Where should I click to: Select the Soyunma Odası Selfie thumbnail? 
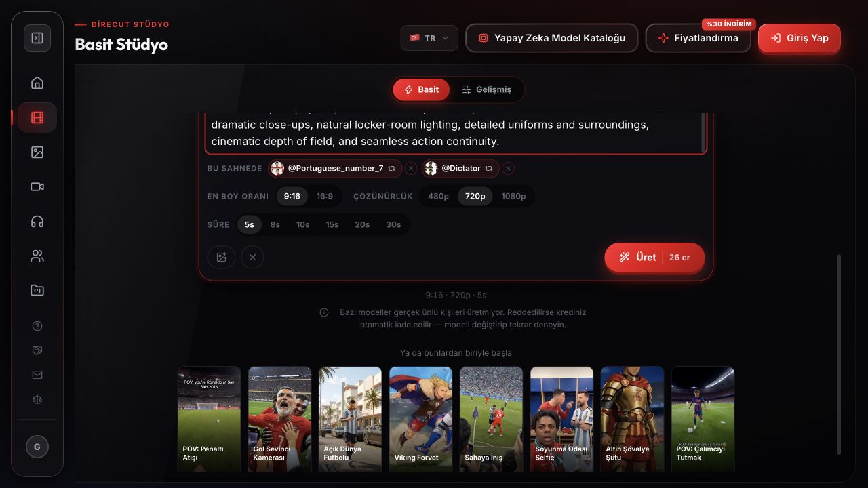561,419
